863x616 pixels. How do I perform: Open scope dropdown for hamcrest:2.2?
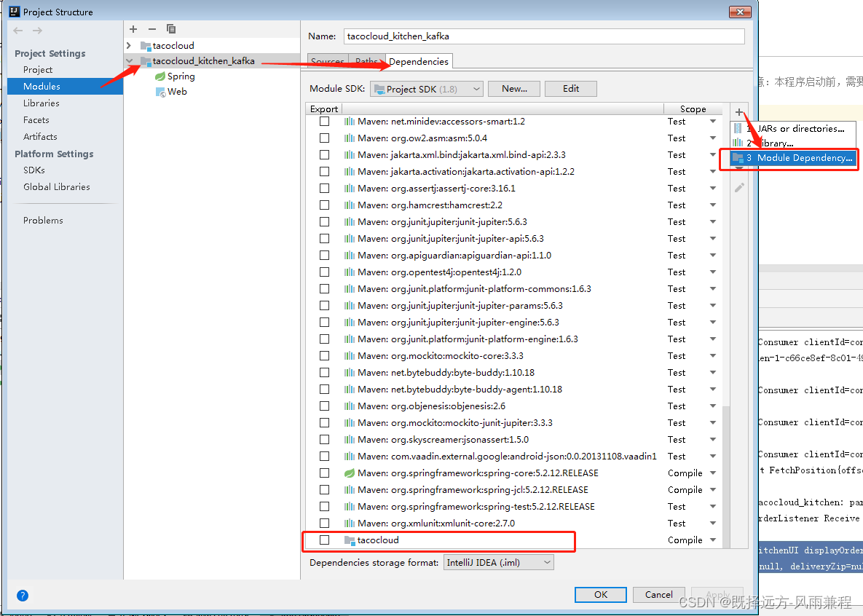pyautogui.click(x=713, y=205)
